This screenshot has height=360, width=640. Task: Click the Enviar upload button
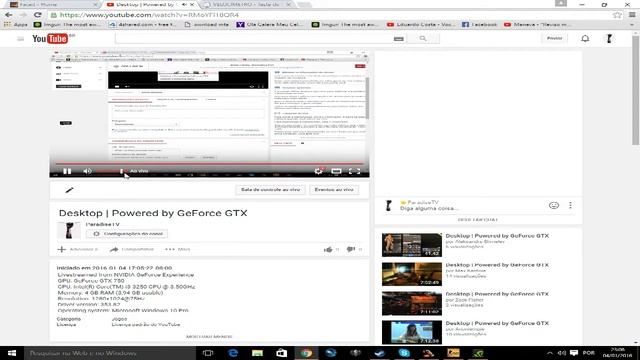tap(554, 38)
